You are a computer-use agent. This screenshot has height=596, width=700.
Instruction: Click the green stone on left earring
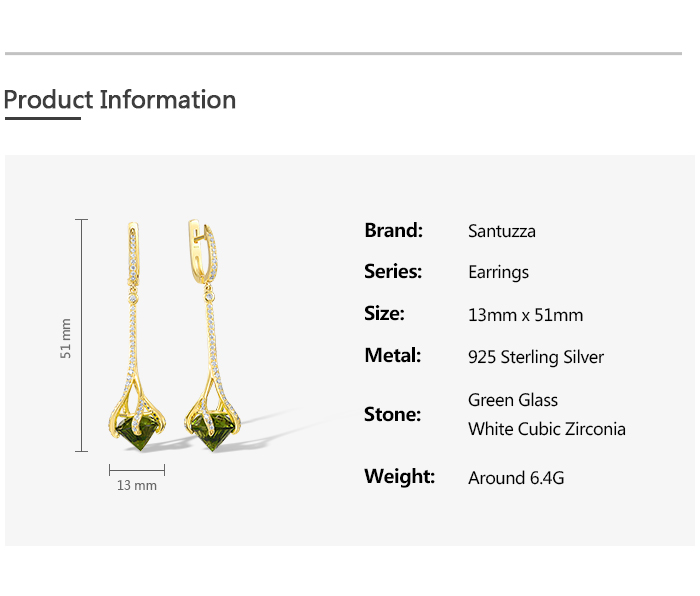[x=139, y=431]
